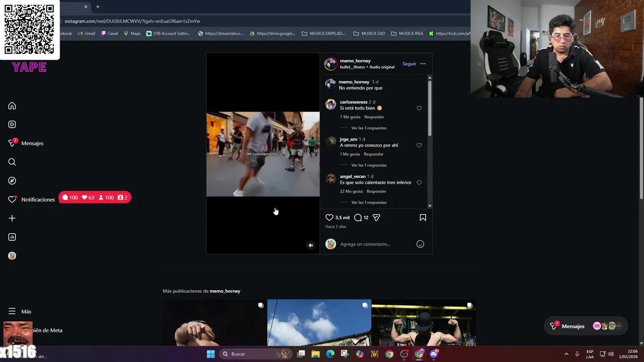Open memo_horney link under Más publicaciones
The height and width of the screenshot is (362, 644).
tap(225, 291)
